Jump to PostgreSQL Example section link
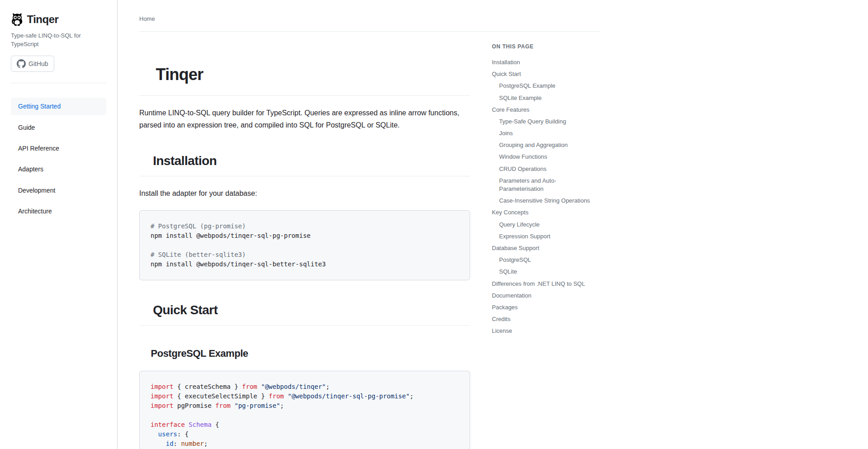The height and width of the screenshot is (449, 868). click(527, 86)
